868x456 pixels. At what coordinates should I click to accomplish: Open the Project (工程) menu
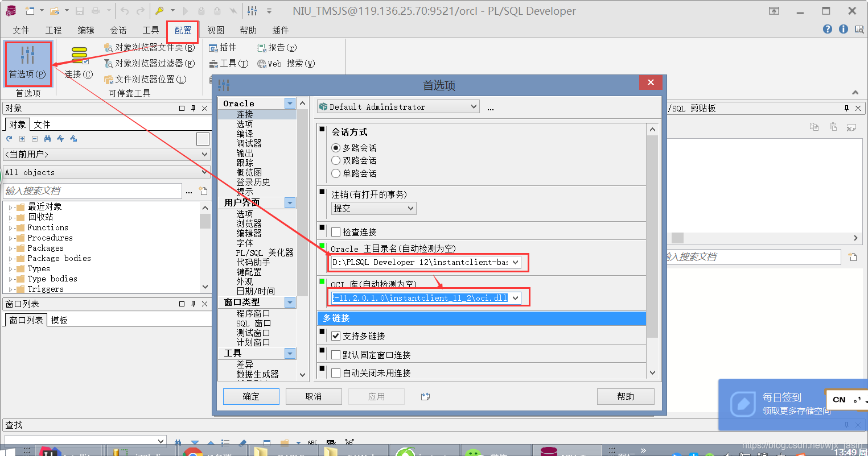pos(54,30)
